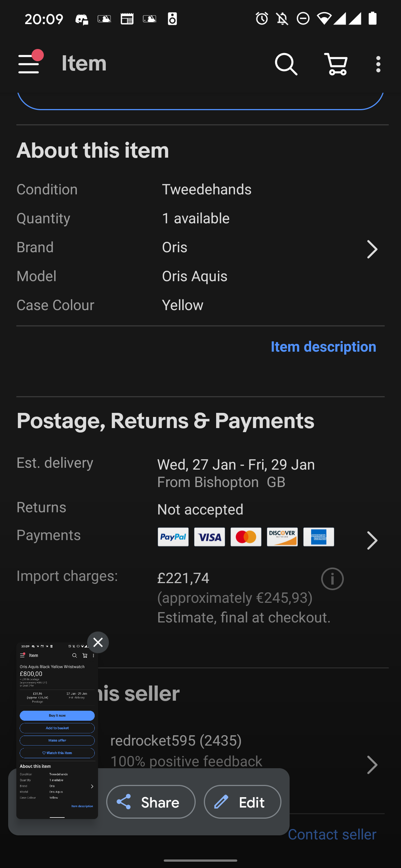Screen dimensions: 401x868
Task: Open the hamburger navigation menu
Action: 29,64
